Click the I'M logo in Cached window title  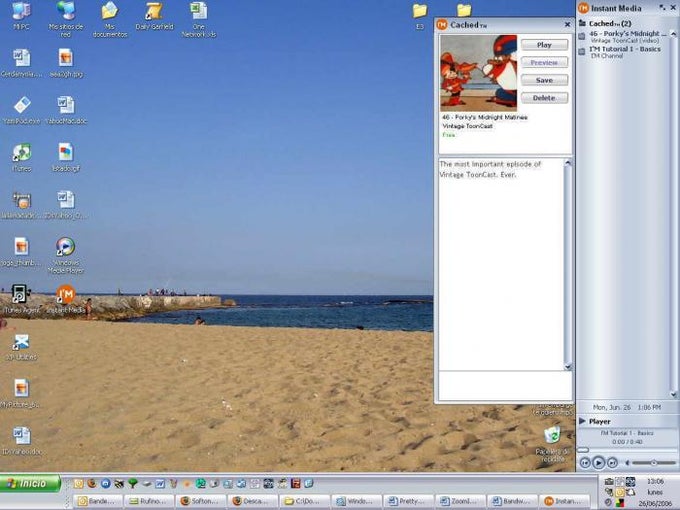tap(442, 25)
